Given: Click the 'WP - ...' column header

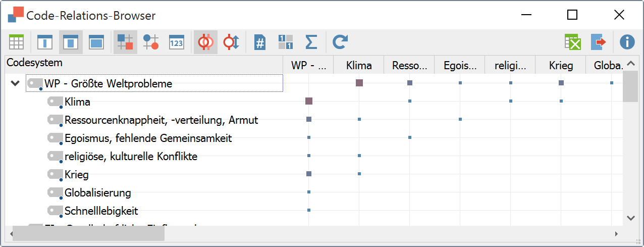Looking at the screenshot, I should point(308,65).
